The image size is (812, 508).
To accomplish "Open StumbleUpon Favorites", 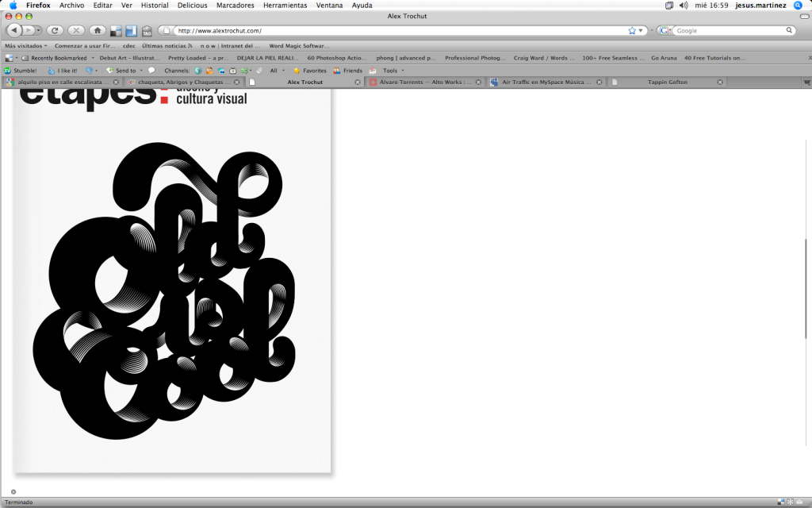I will coord(309,70).
